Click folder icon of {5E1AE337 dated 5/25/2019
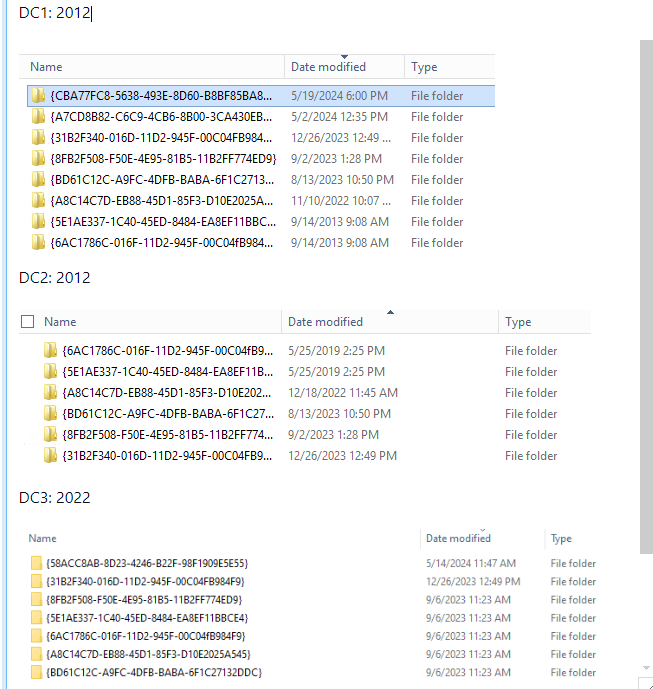The image size is (653, 689). coord(50,371)
